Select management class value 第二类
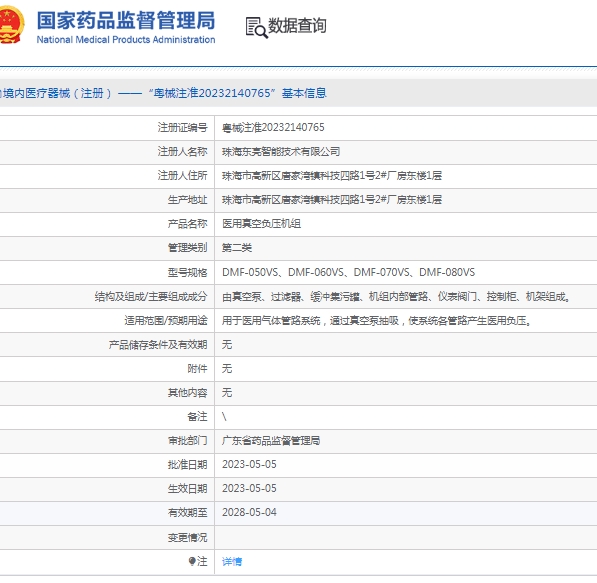The height and width of the screenshot is (583, 597). [x=237, y=248]
